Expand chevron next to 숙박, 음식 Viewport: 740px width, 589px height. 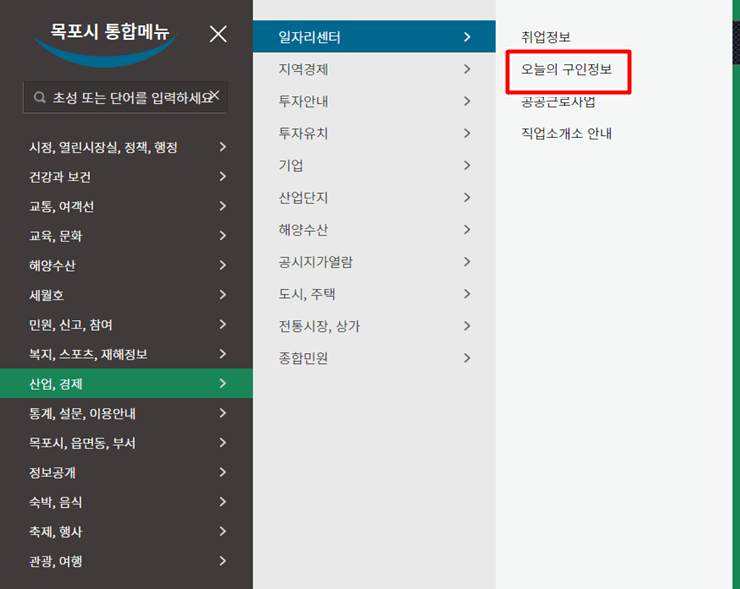223,502
